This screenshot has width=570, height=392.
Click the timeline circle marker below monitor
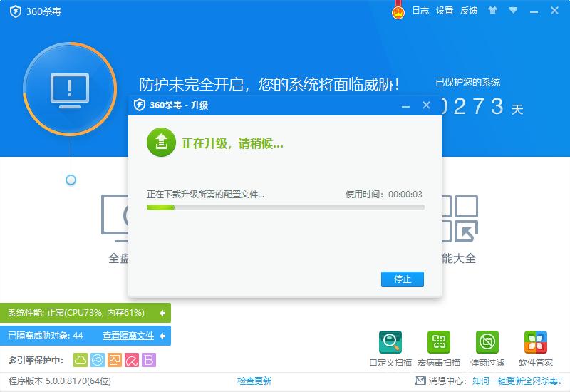click(71, 180)
